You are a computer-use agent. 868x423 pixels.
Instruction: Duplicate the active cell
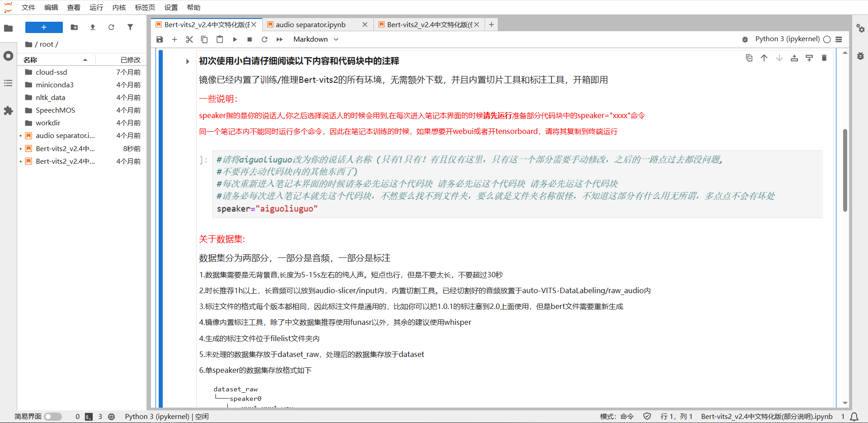749,58
